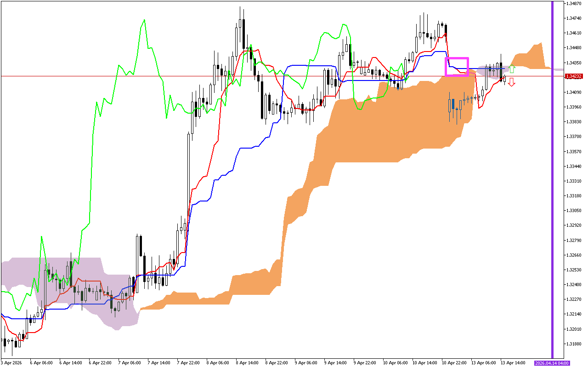Click the doji candle near 13 Apr 06:00
Viewport: 588px width, 368px height.
(494, 70)
